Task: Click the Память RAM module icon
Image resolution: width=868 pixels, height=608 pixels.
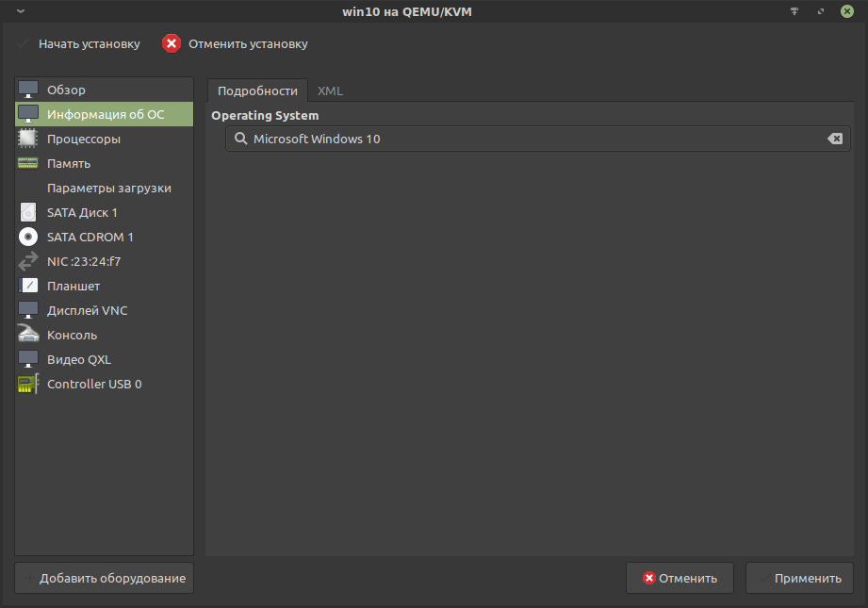Action: (28, 163)
